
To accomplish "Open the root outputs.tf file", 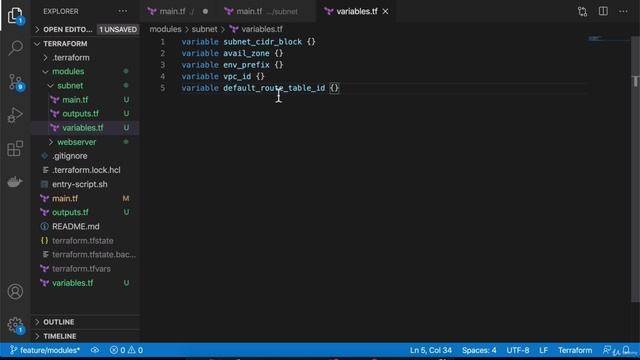I will pos(70,212).
